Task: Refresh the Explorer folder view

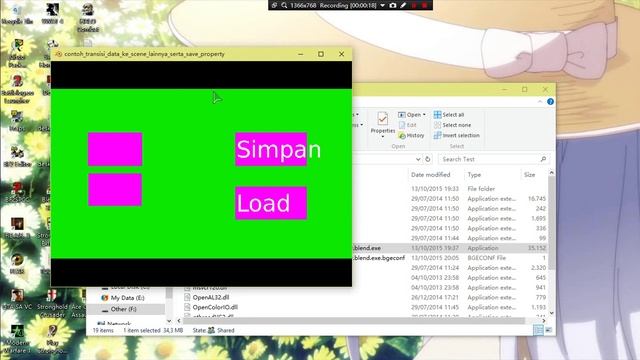Action: coord(427,159)
